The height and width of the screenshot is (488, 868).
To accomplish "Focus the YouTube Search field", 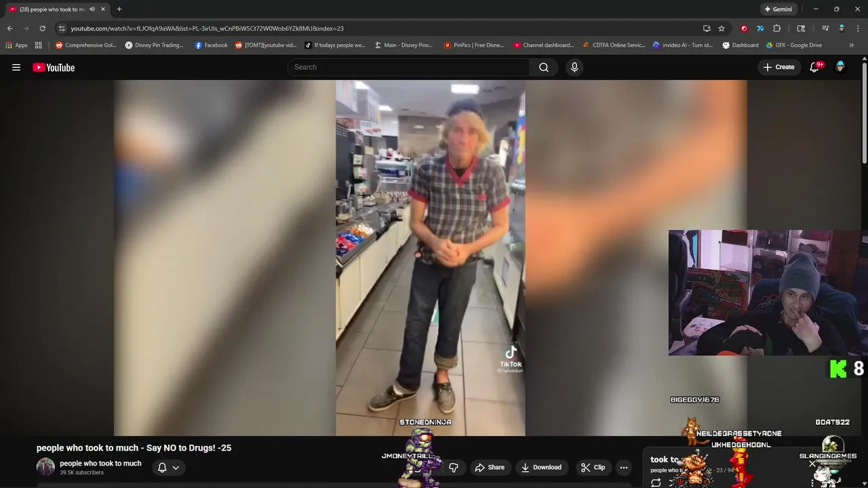I will pos(409,67).
